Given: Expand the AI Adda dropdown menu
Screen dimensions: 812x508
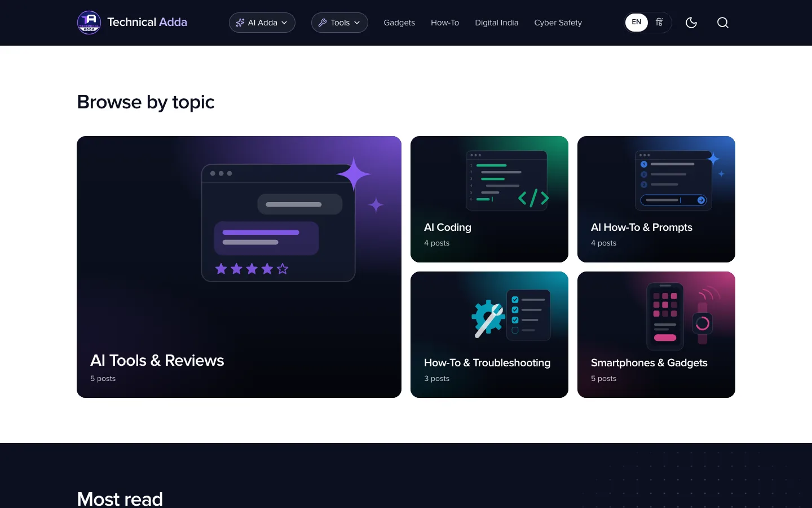Looking at the screenshot, I should (x=262, y=23).
